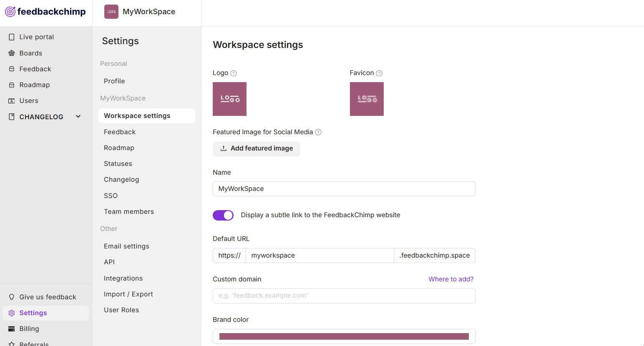Click the Boards icon in sidebar
The width and height of the screenshot is (644, 346).
coord(12,53)
